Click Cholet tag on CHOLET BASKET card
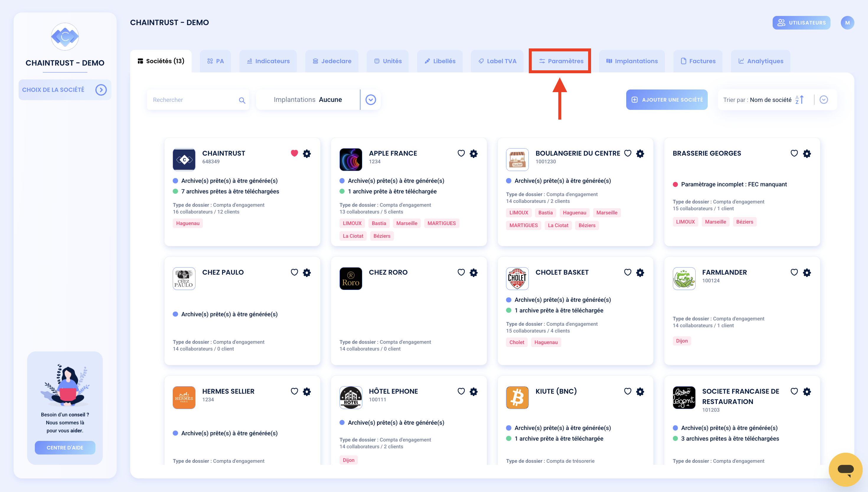Screen dimensions: 868x492 517,342
